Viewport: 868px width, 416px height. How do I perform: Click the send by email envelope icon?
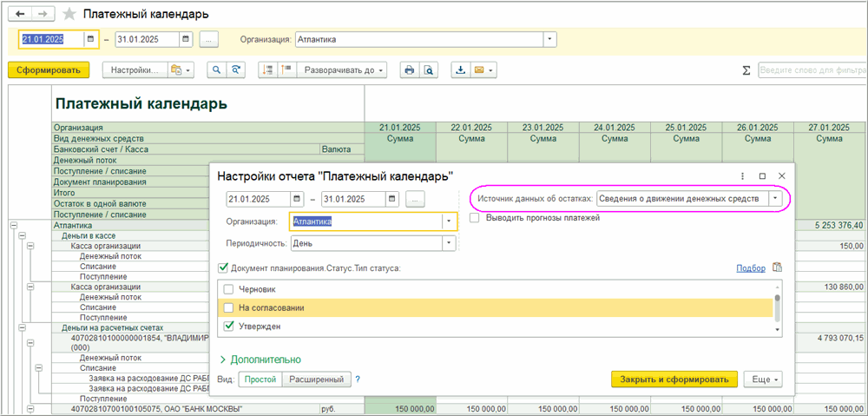coord(478,70)
